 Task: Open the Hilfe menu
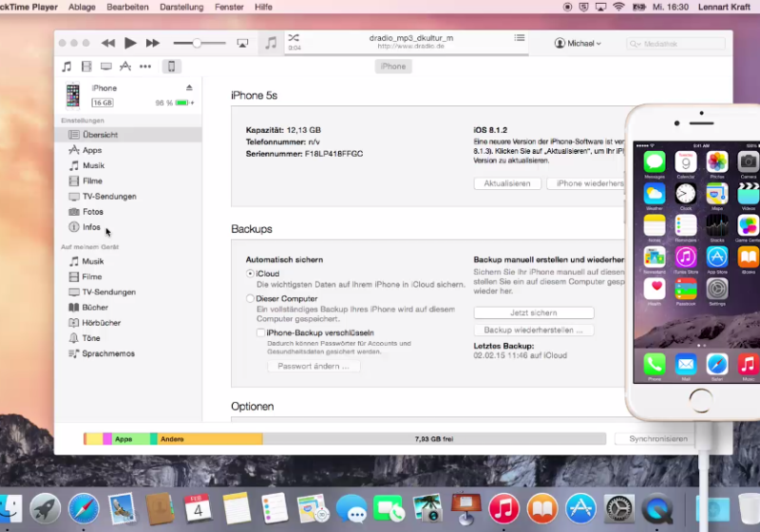click(x=263, y=7)
